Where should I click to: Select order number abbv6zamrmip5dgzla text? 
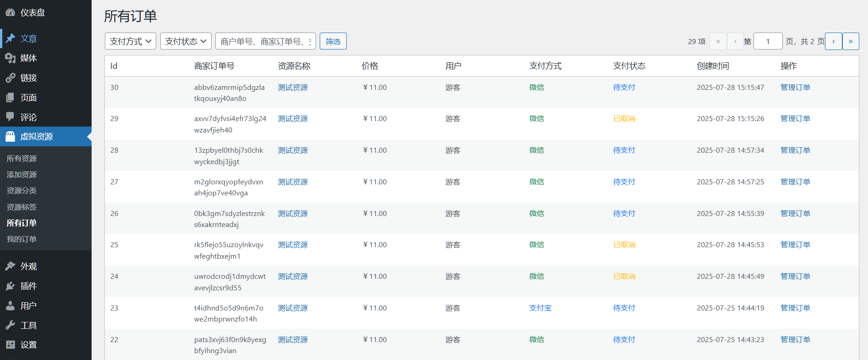[229, 87]
